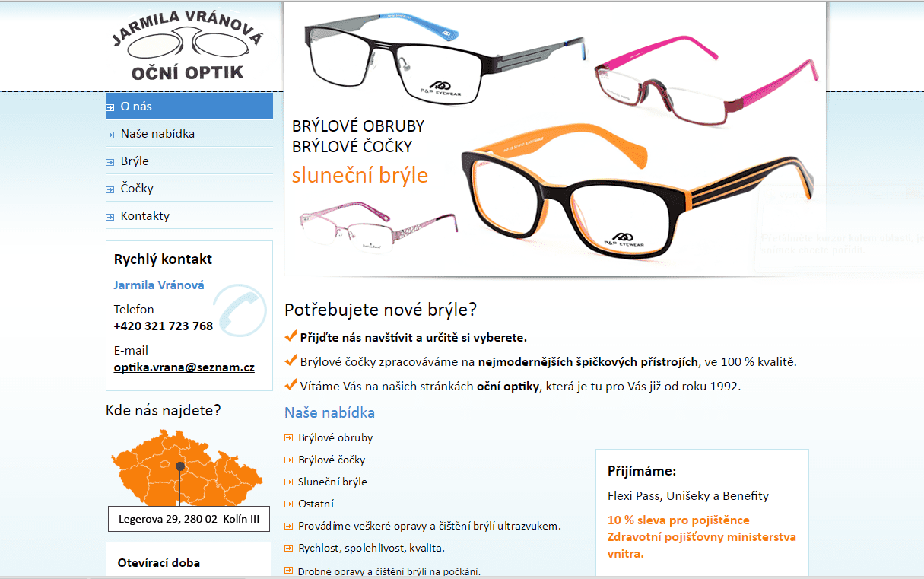Screen dimensions: 924x579
Task: Open the Ostatní offer link
Action: point(316,504)
